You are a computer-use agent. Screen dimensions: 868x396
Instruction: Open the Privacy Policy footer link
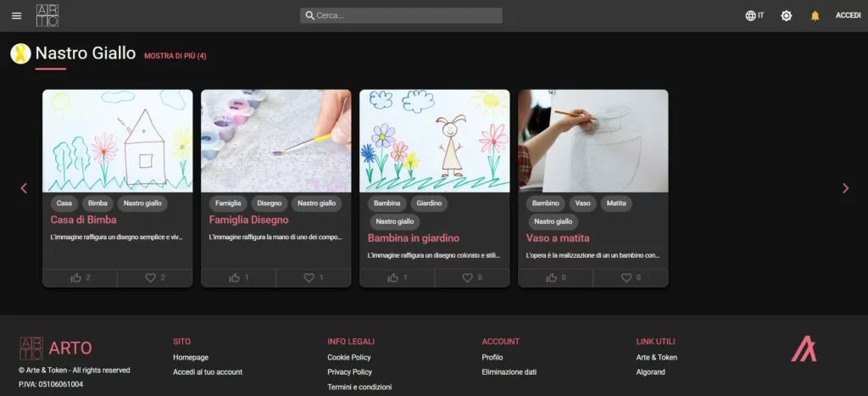[x=349, y=371]
